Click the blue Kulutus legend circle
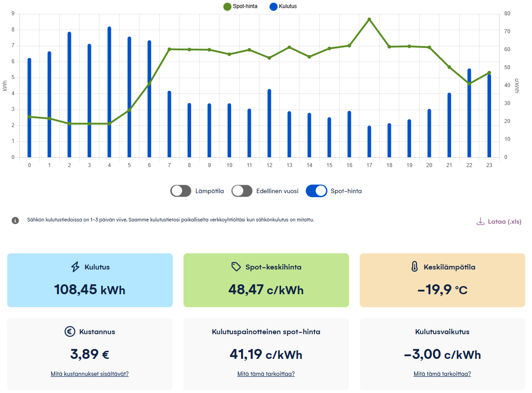The width and height of the screenshot is (532, 393). (x=273, y=6)
